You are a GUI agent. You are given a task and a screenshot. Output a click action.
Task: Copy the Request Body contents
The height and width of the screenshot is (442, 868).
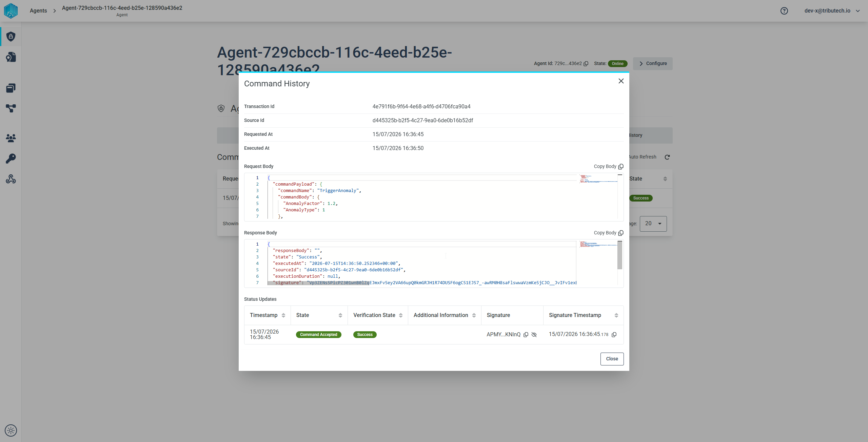(x=608, y=166)
